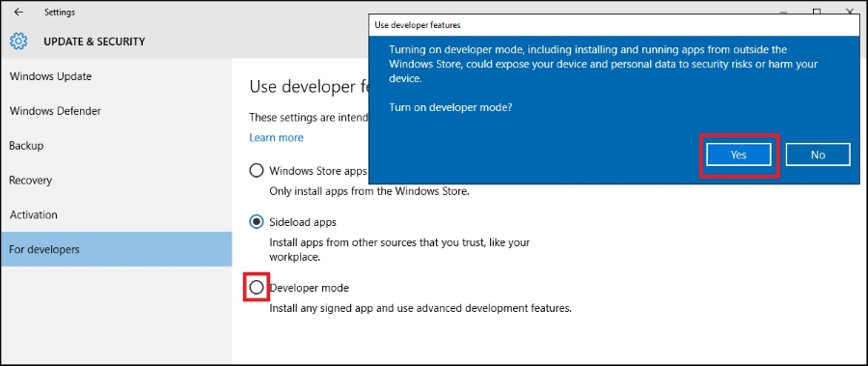The height and width of the screenshot is (366, 868).
Task: Open the Learn more link
Action: tap(276, 137)
